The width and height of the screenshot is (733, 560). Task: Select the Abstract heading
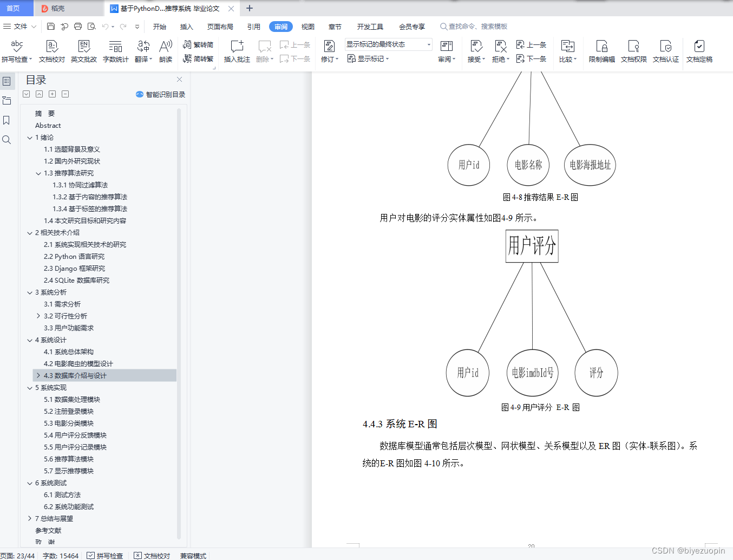[x=48, y=126]
